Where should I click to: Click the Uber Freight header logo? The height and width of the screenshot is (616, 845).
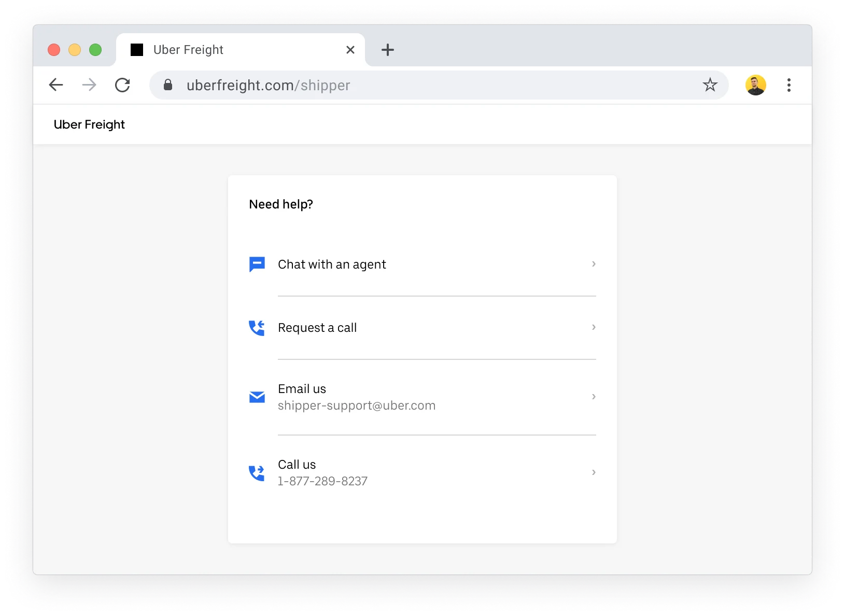tap(89, 124)
